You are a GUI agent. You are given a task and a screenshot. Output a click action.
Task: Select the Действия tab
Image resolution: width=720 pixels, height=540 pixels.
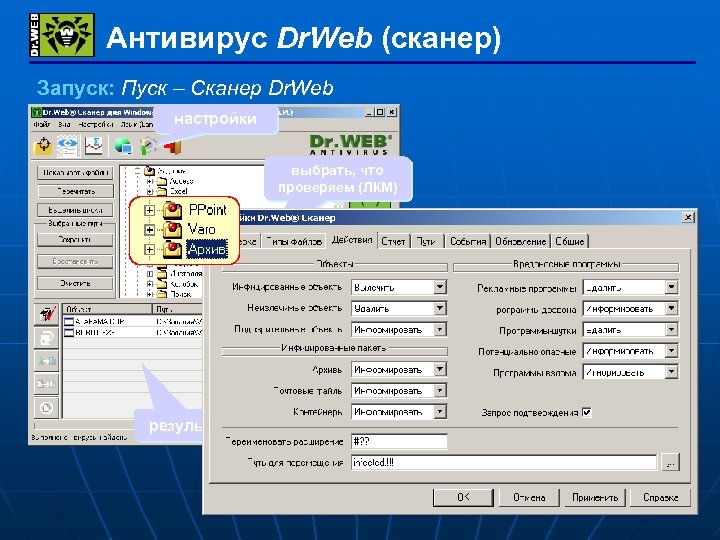click(x=352, y=240)
